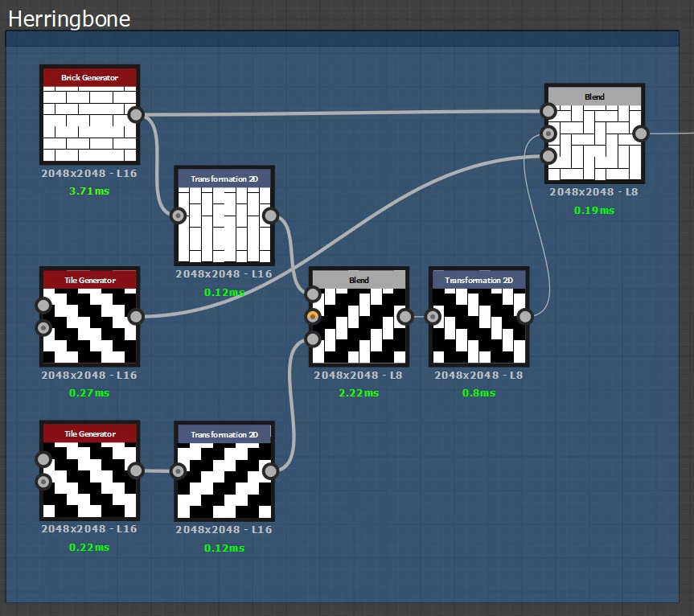
Task: Click the bottom Transformation 2D striped thumbnail
Action: coord(224,481)
